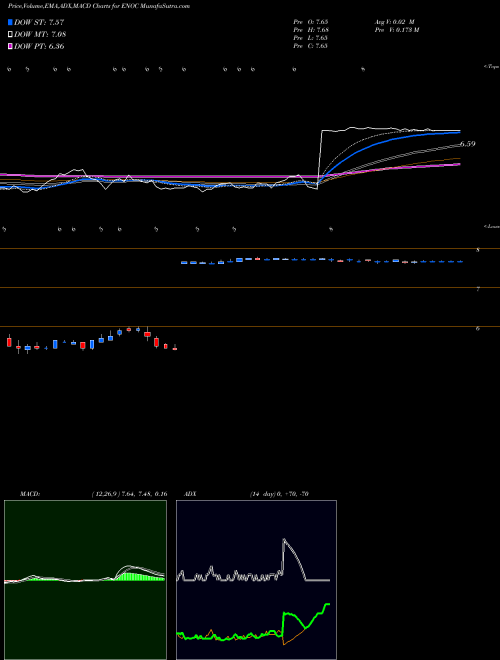Select the pink DOW PT legend swatch

pyautogui.click(x=10, y=46)
